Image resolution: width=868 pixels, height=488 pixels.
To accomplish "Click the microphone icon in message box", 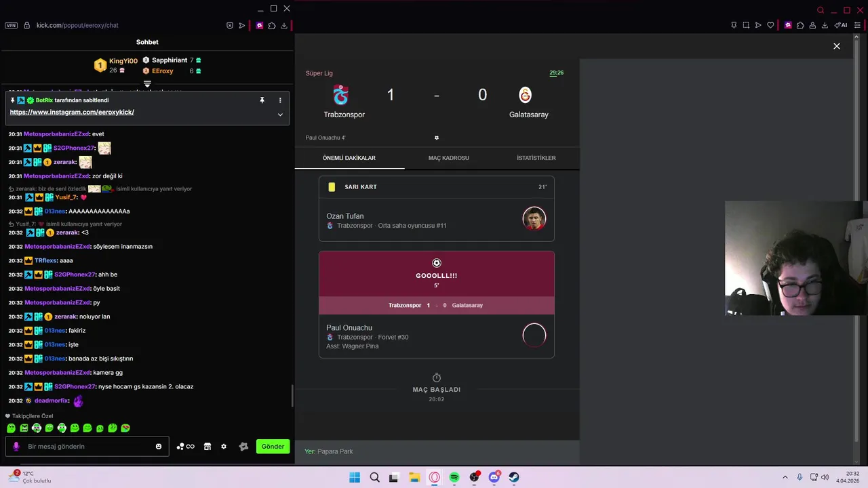I will (x=16, y=447).
